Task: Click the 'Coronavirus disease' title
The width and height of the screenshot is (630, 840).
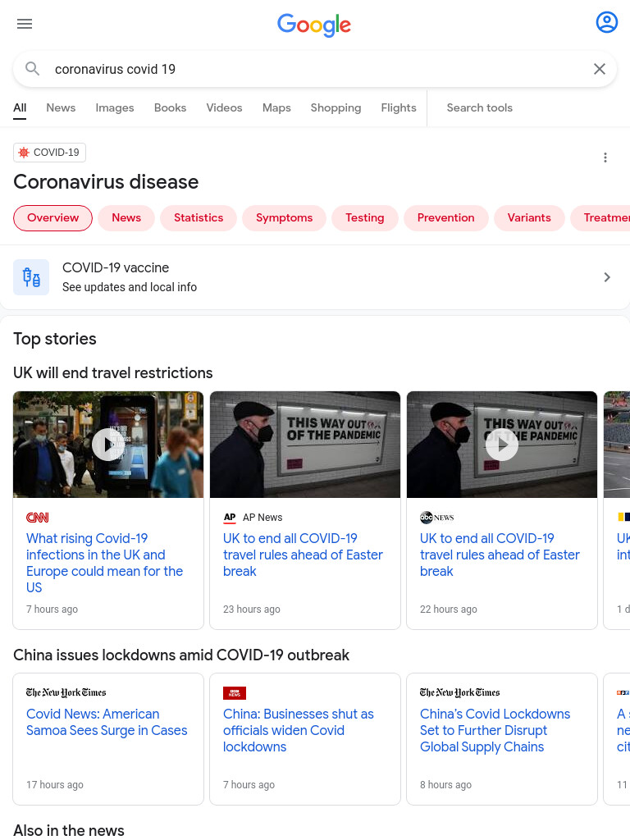Action: click(106, 182)
